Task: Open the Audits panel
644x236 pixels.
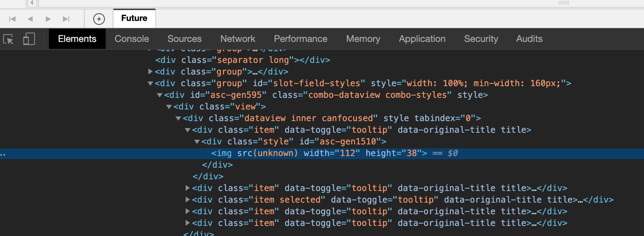Action: [529, 39]
